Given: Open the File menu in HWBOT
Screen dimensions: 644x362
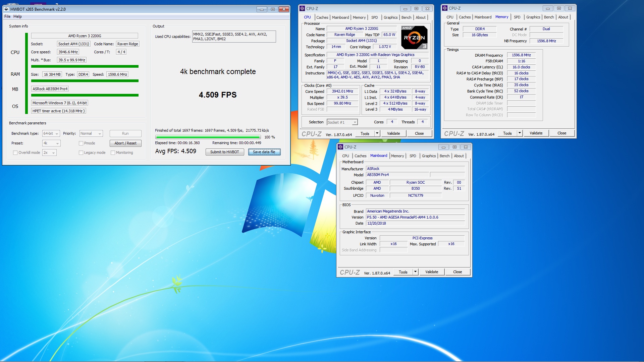Looking at the screenshot, I should point(7,16).
